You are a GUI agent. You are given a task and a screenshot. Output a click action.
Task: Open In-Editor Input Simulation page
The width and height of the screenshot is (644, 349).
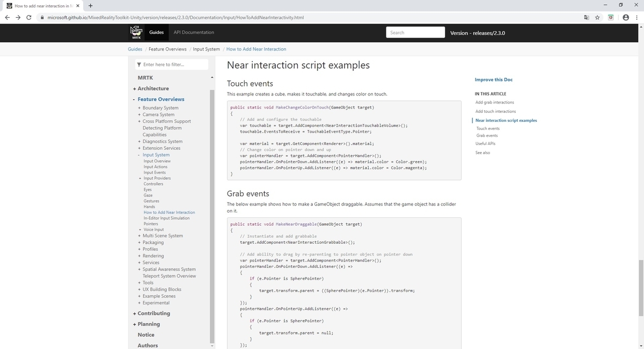click(167, 218)
